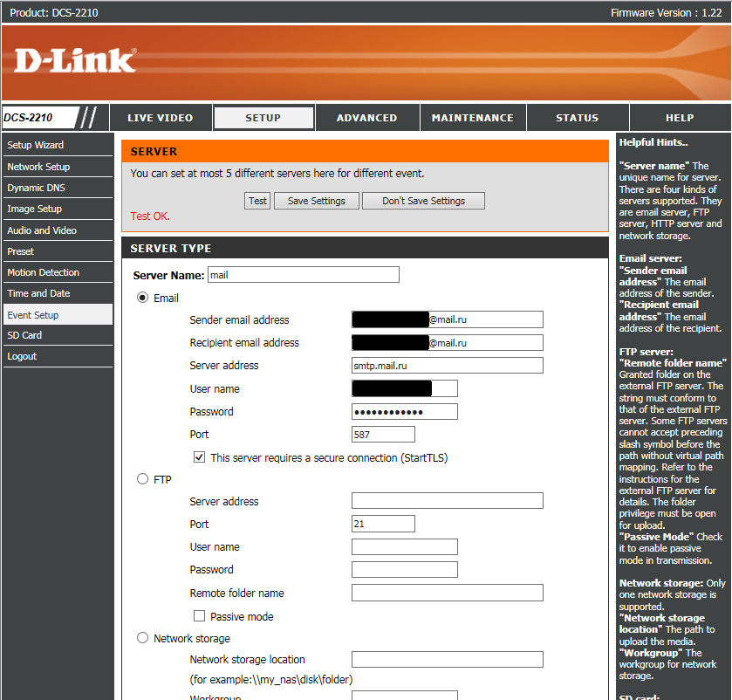Click the D-Link logo
Image resolution: width=732 pixels, height=700 pixels.
75,61
